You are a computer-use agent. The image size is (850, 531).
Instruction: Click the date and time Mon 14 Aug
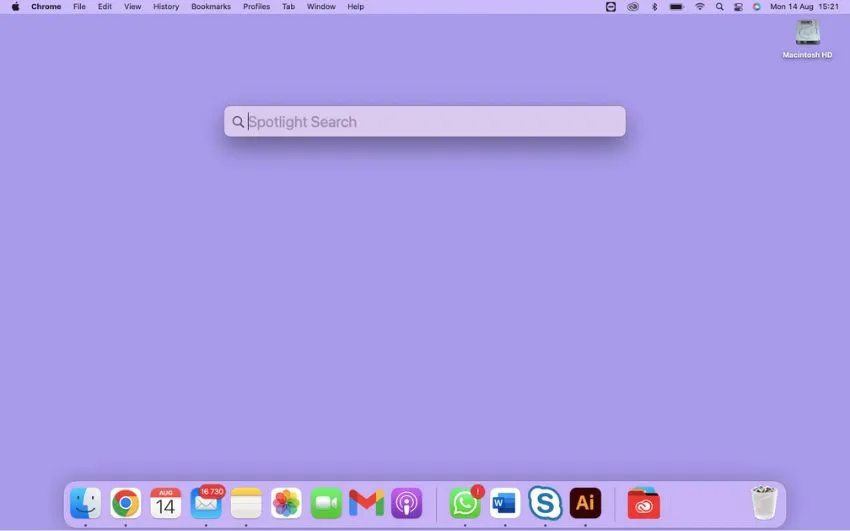pyautogui.click(x=804, y=7)
